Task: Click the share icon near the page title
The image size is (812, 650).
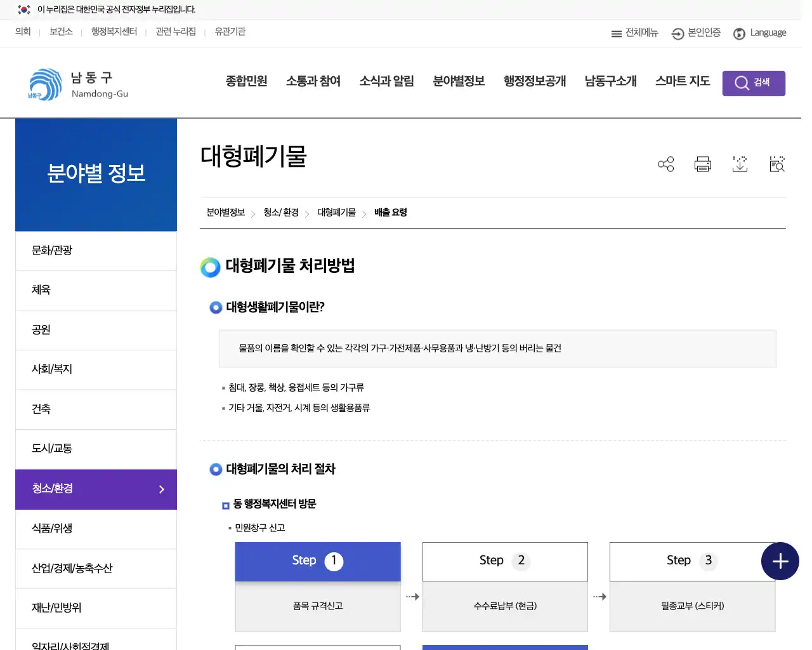Action: click(665, 164)
